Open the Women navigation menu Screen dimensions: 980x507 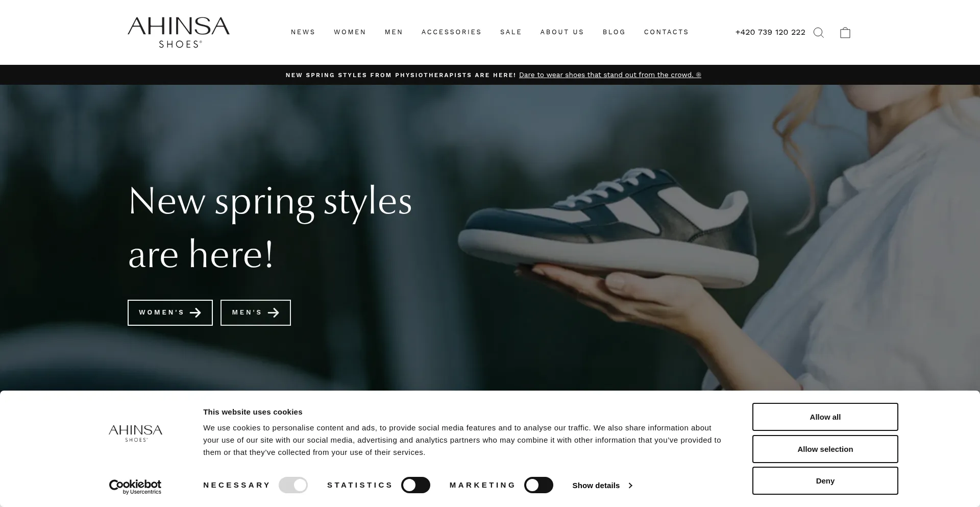[x=350, y=32]
